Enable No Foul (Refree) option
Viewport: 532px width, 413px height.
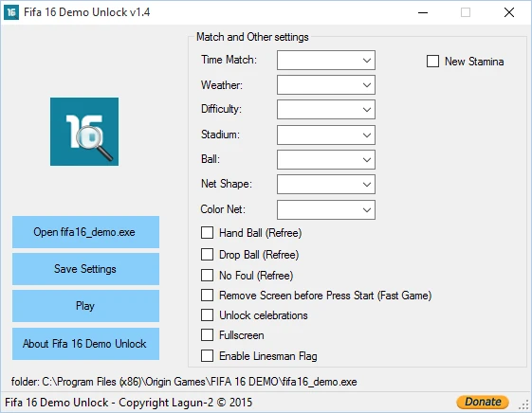[207, 275]
